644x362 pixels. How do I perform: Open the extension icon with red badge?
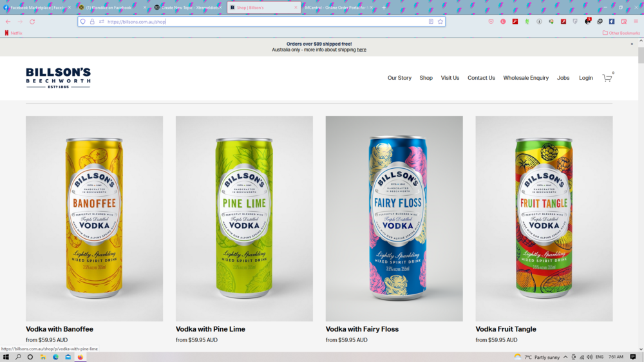[587, 21]
